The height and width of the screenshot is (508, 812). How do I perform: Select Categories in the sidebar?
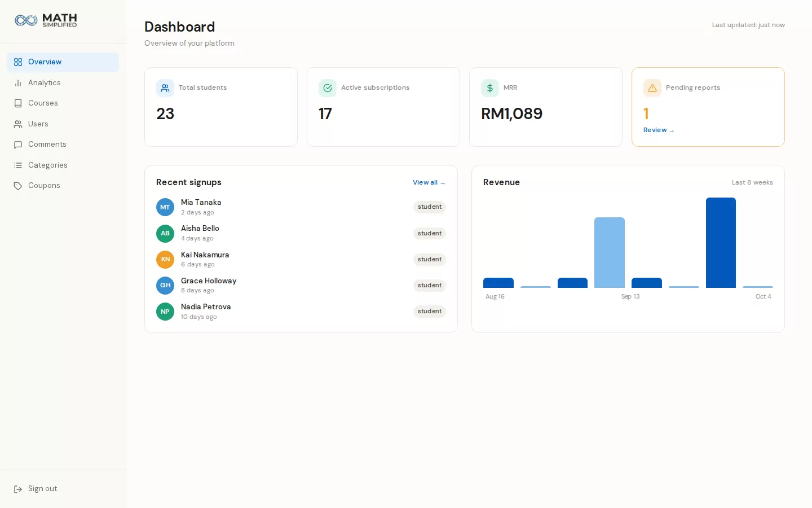(63, 165)
